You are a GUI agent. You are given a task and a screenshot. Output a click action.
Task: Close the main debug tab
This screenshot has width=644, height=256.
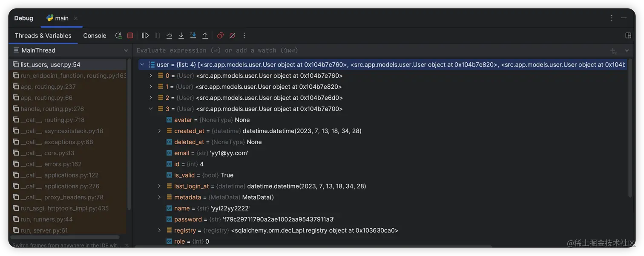pos(76,18)
